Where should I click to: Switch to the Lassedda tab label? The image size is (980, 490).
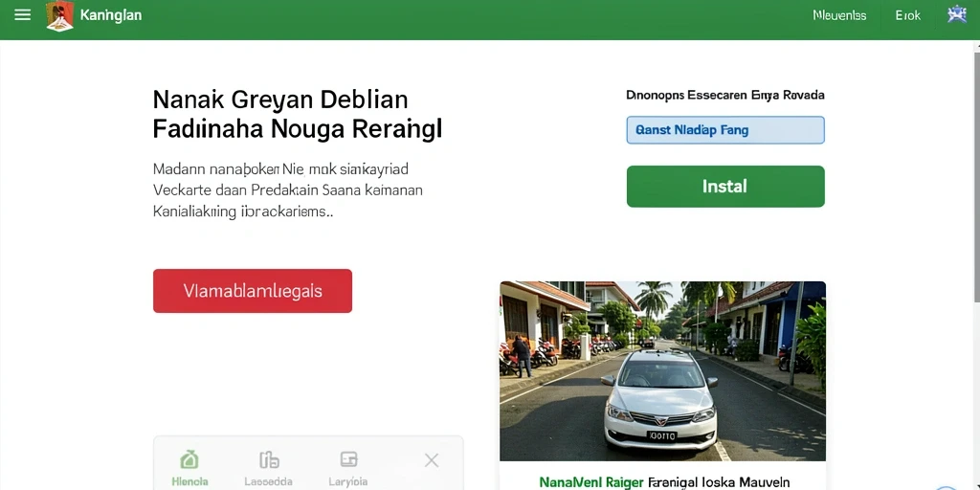269,482
